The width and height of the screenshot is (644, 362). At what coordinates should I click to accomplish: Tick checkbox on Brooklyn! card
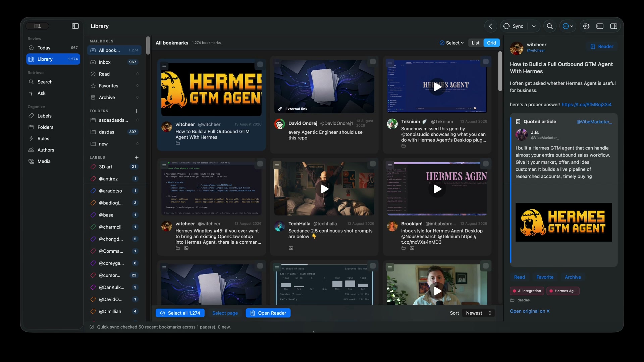pos(486,164)
